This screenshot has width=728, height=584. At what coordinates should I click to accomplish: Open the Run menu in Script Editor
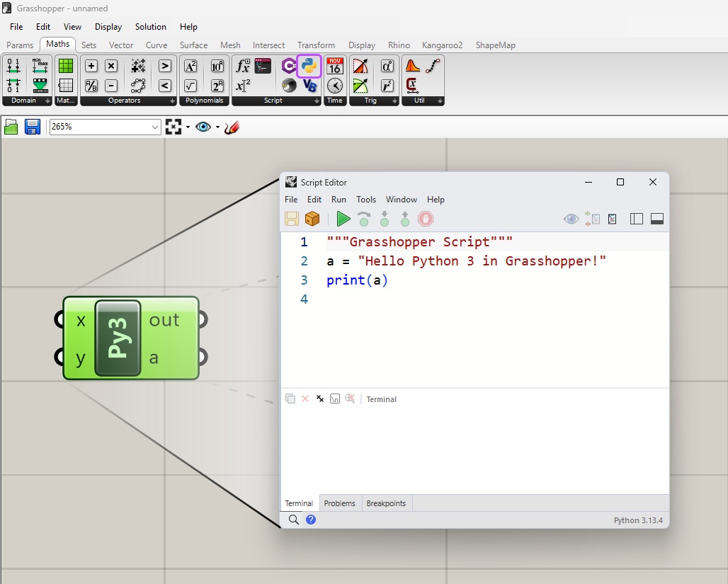pyautogui.click(x=339, y=199)
